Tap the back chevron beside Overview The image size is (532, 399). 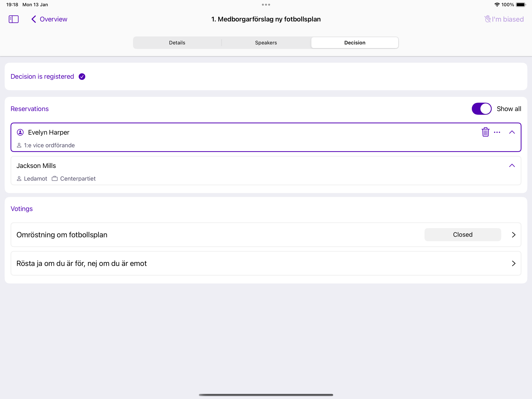(x=34, y=19)
